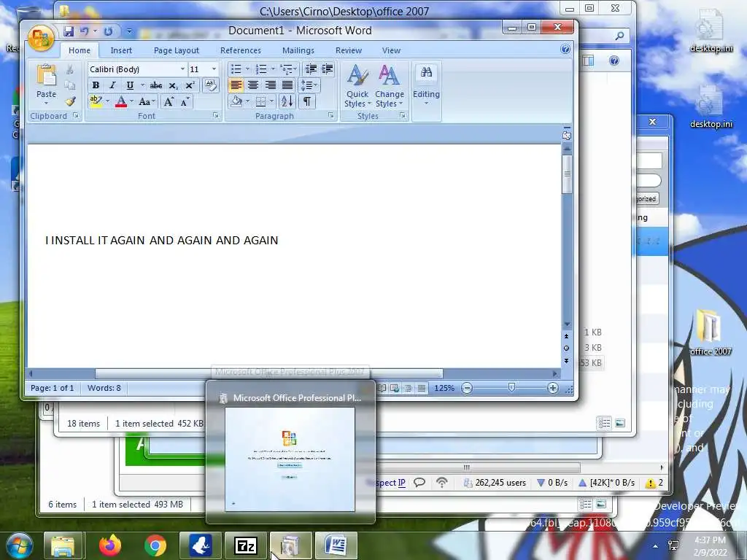Align text left
The image size is (747, 560).
236,86
